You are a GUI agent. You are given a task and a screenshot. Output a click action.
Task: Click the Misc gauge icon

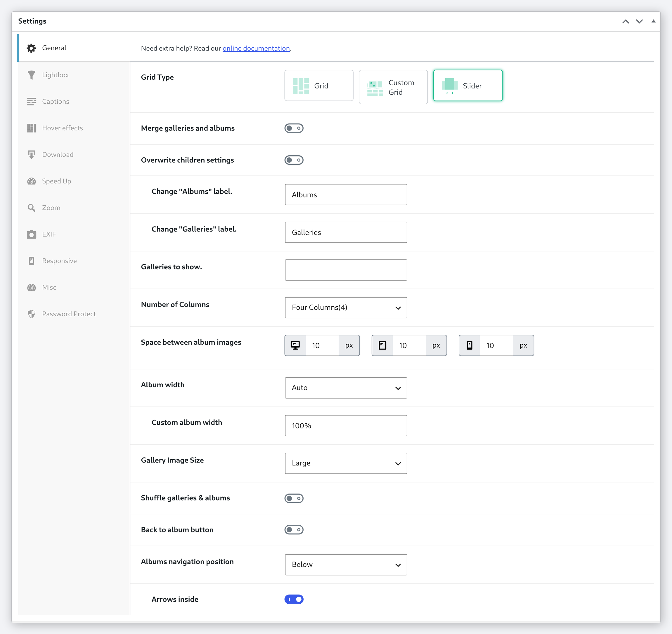point(32,287)
